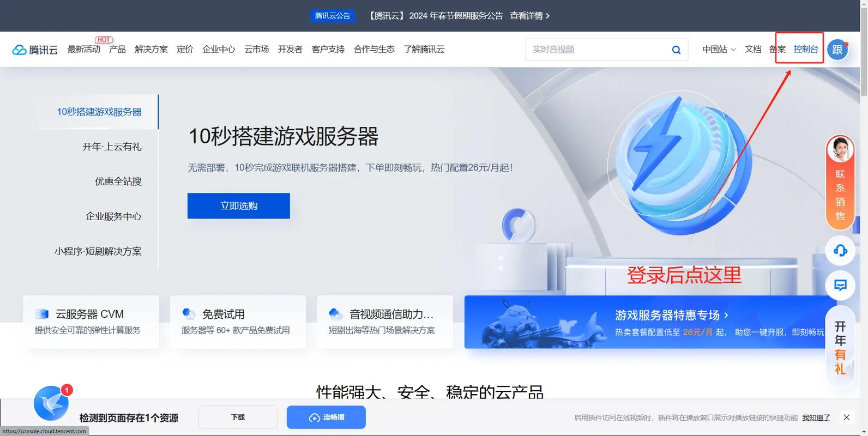The height and width of the screenshot is (436, 868).
Task: Select the 优惠全站搜 banner tab
Action: click(x=118, y=181)
